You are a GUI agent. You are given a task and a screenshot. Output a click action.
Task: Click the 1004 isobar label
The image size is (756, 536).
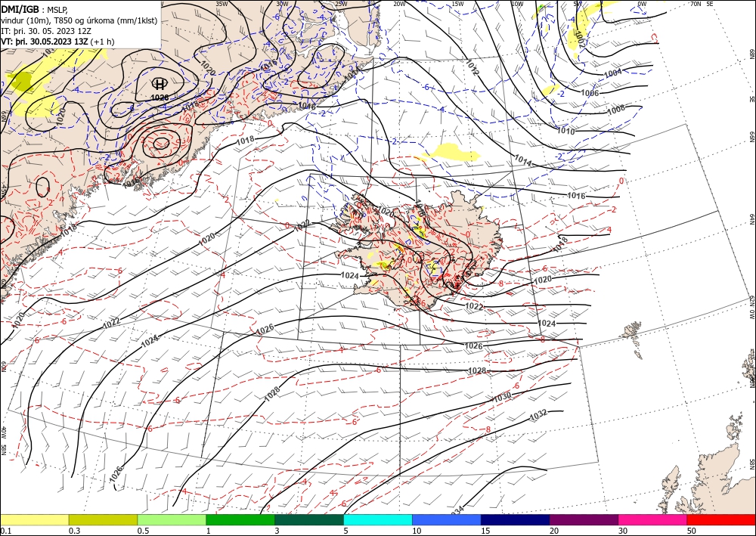point(613,73)
